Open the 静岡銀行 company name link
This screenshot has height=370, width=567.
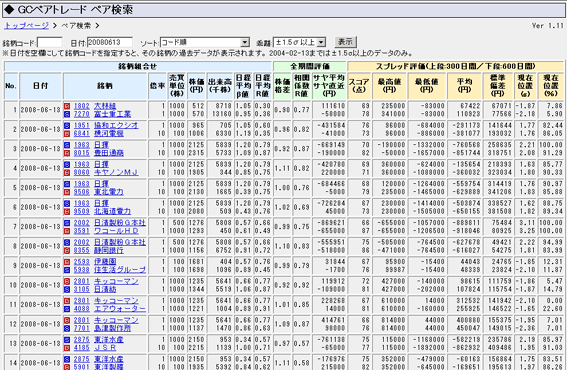click(x=108, y=250)
